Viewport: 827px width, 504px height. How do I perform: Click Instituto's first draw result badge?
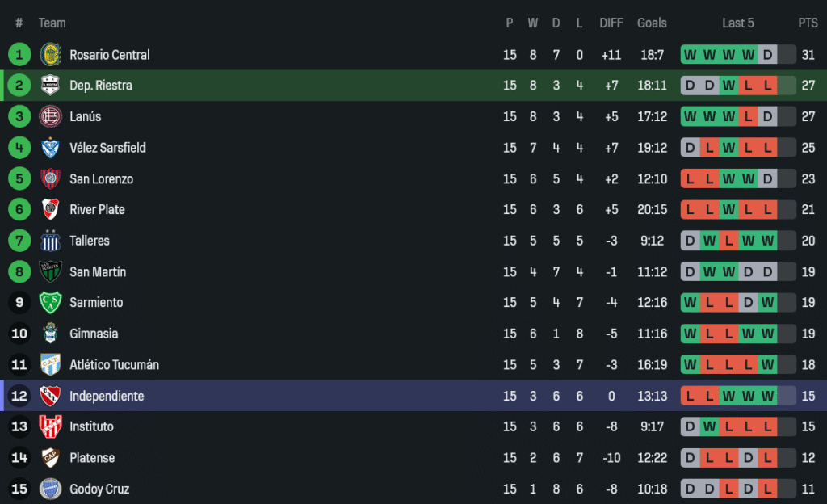click(x=690, y=426)
